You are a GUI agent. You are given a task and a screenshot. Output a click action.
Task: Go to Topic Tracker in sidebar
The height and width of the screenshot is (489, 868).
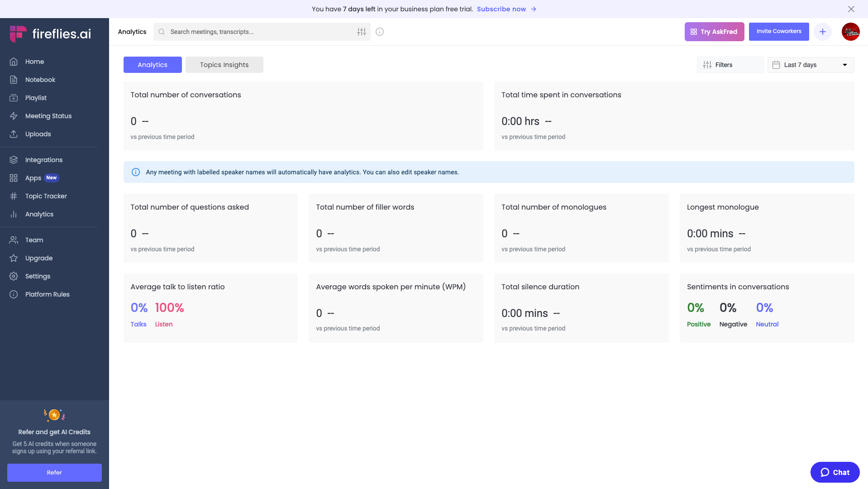(46, 196)
